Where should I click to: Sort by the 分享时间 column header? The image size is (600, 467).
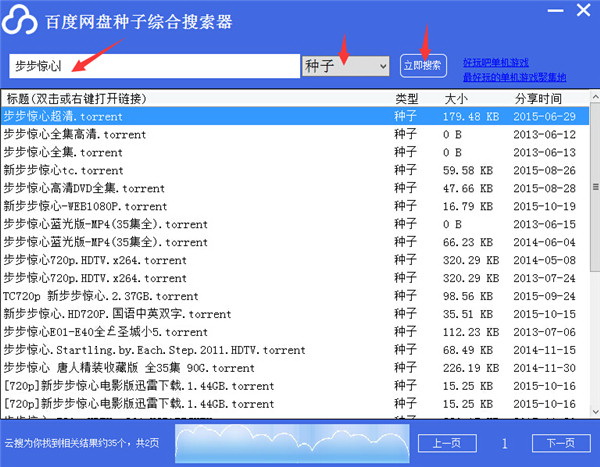[x=538, y=99]
